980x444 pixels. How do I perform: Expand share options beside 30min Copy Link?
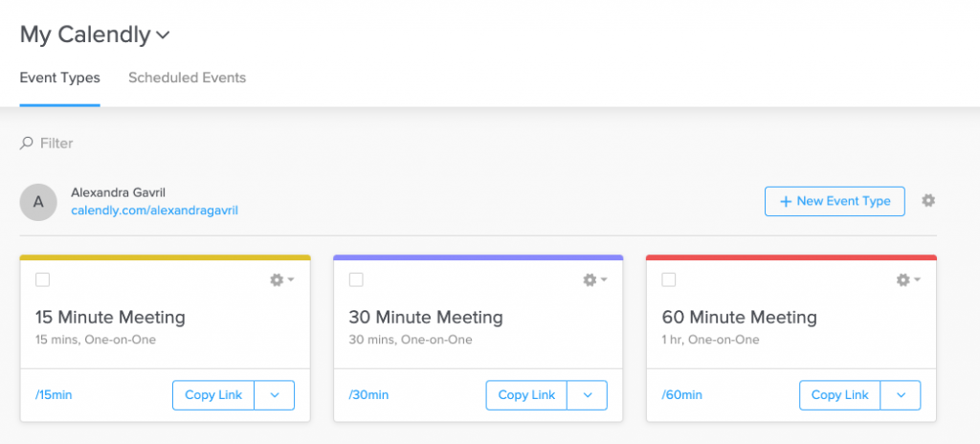pyautogui.click(x=588, y=395)
